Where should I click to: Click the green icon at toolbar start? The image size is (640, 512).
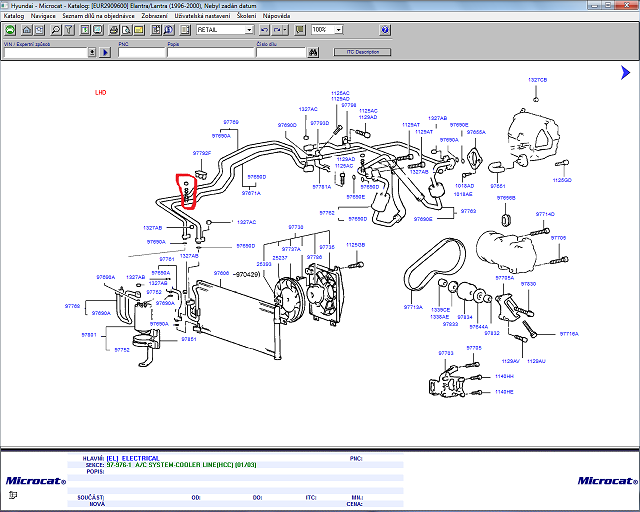click(10, 30)
